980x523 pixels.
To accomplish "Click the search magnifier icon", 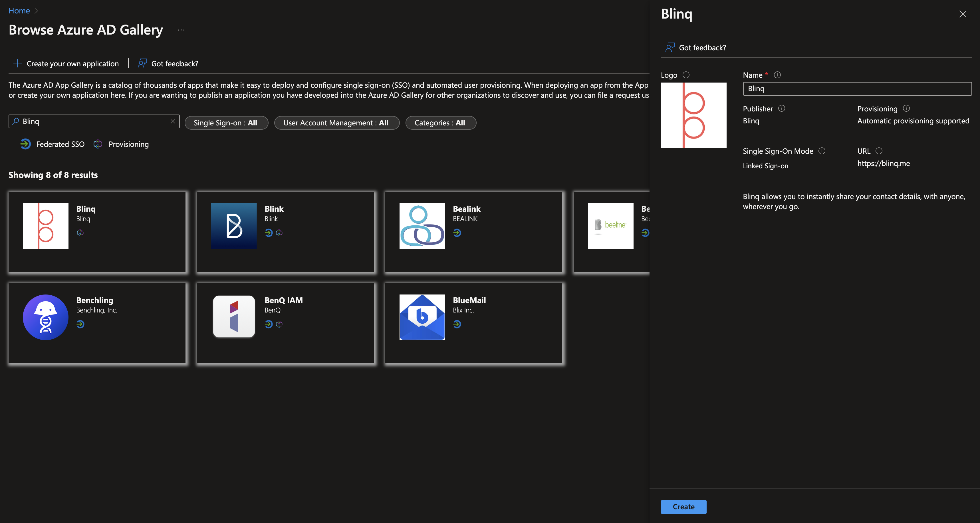I will click(16, 121).
